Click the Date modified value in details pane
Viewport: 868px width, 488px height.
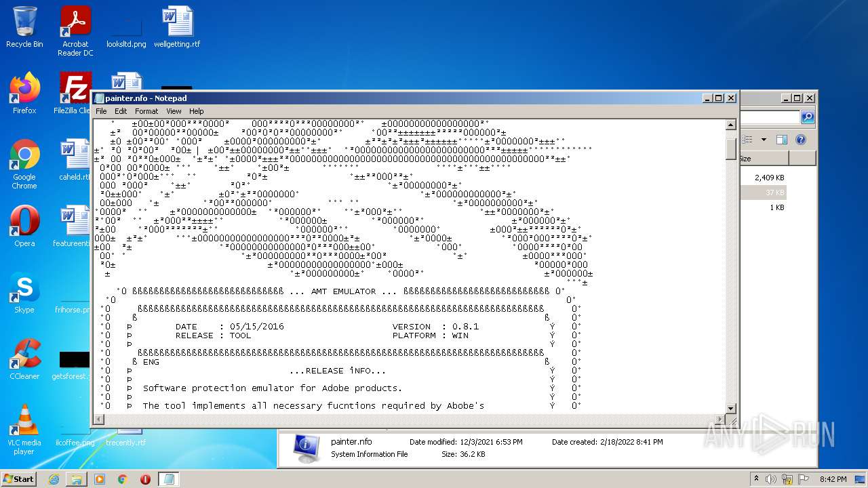click(491, 442)
